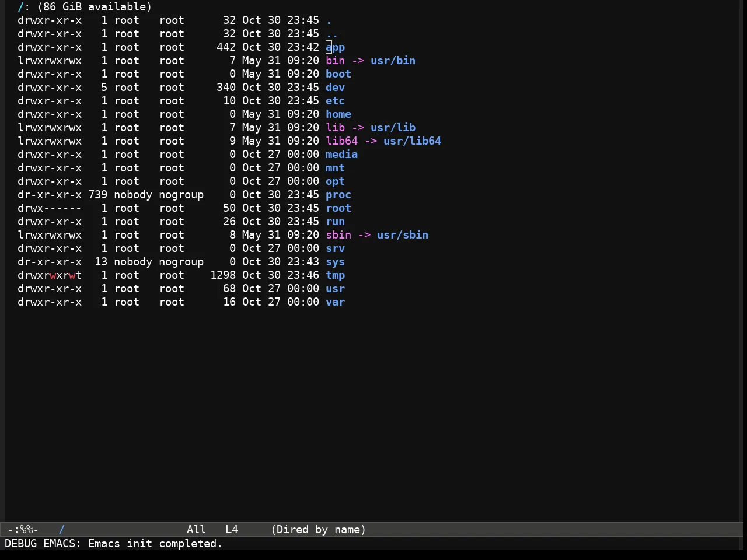Click the 23:42 time on app row
The width and height of the screenshot is (747, 560).
[303, 47]
